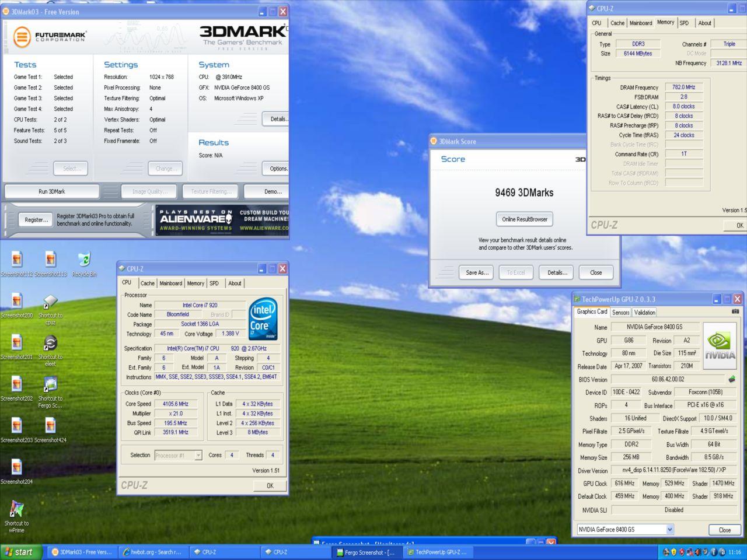This screenshot has height=560, width=747.
Task: Open the Validation tab in GPU-Z
Action: coord(644,312)
